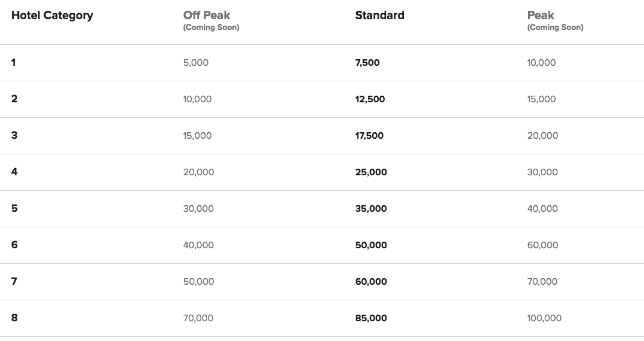Screen dimensions: 644x341
Task: Click the 25,000 Standard points cell
Action: [371, 172]
